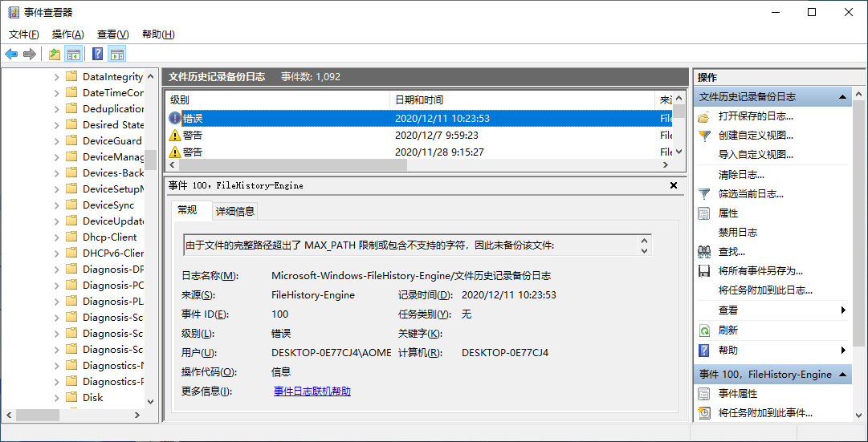Screen dimensions: 868x442
Task: Go back with the blue left arrow
Action: pos(11,54)
